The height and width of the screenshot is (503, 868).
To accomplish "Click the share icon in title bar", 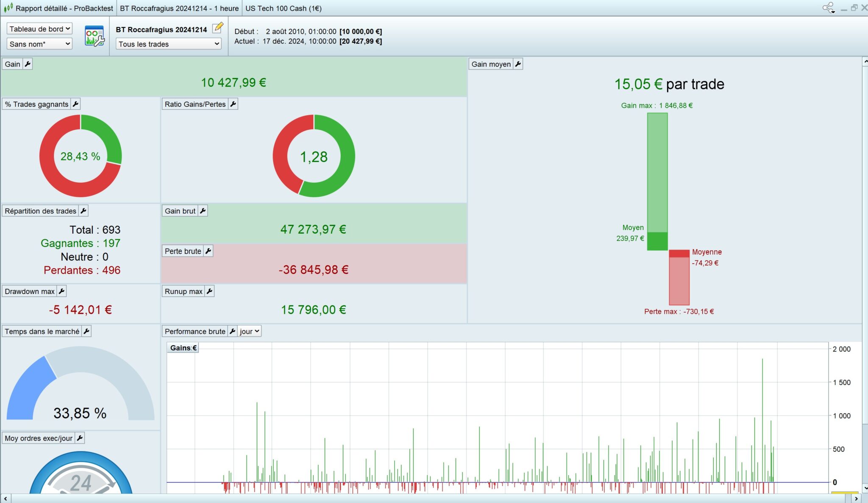I will [x=828, y=8].
